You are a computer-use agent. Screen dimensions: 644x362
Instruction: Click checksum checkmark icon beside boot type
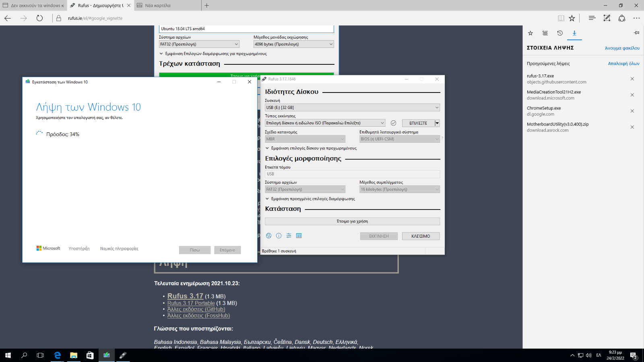(393, 123)
